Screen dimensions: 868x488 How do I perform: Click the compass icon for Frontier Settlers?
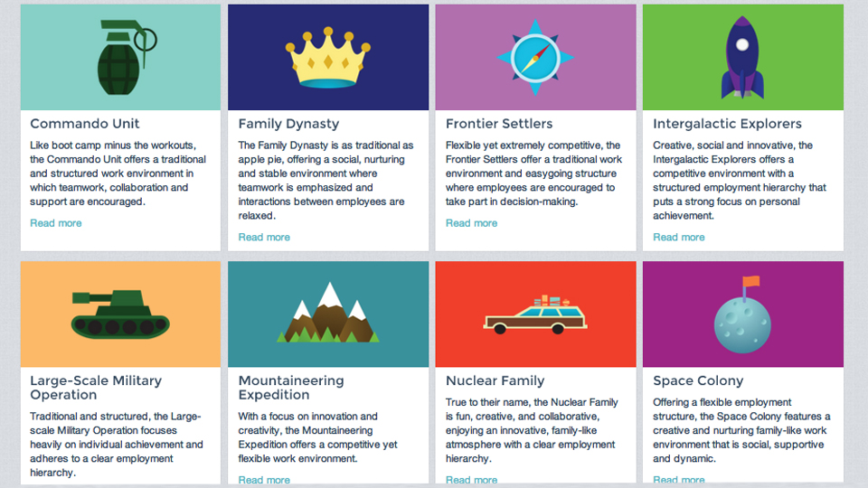click(534, 58)
